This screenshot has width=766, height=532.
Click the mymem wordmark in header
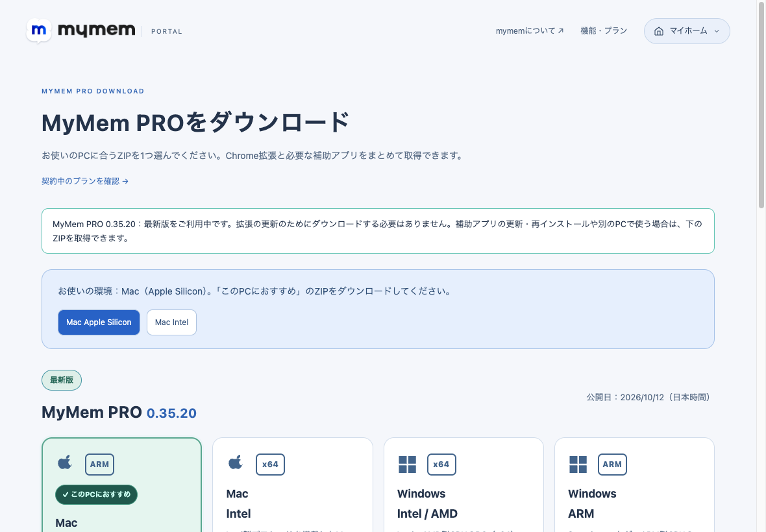[96, 30]
